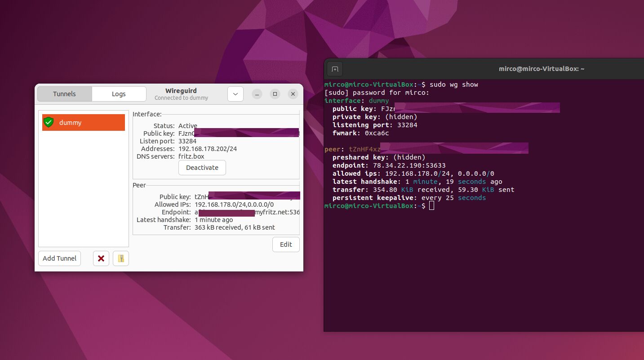Click persistent keepalive line in terminal

(409, 198)
